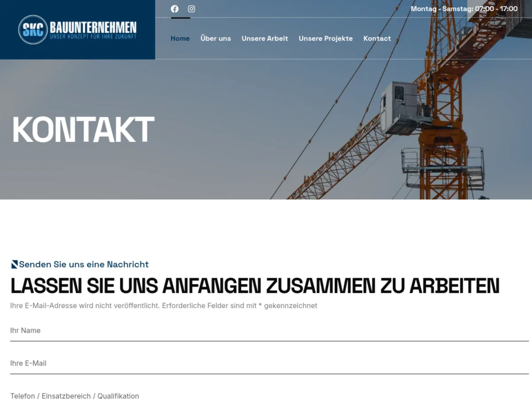The height and width of the screenshot is (399, 532).
Task: Focus the Ihre E-Mail input field
Action: (x=270, y=364)
